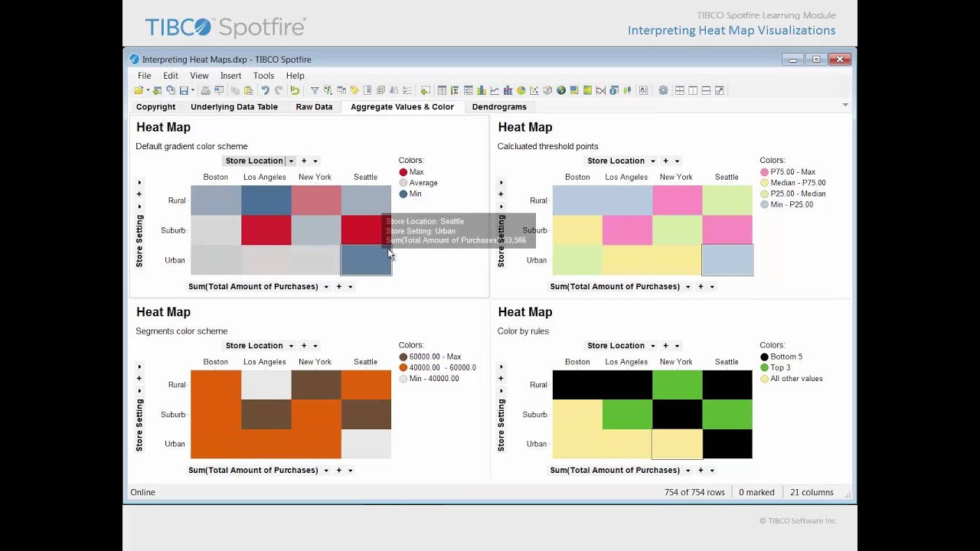This screenshot has width=980, height=551.
Task: Open file via folder toolbar icon
Action: [x=139, y=90]
